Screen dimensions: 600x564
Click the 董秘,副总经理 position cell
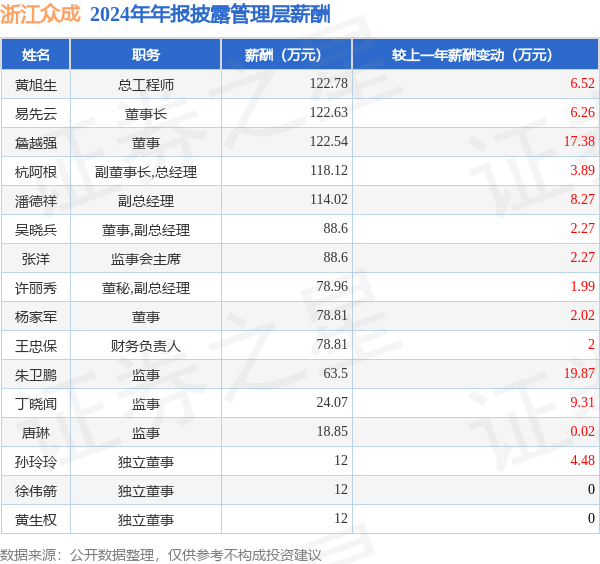(146, 288)
